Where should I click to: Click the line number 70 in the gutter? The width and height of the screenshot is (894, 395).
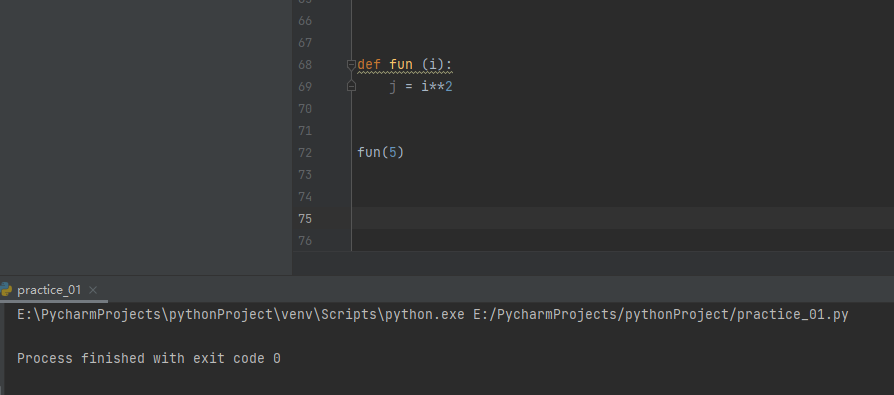coord(305,109)
